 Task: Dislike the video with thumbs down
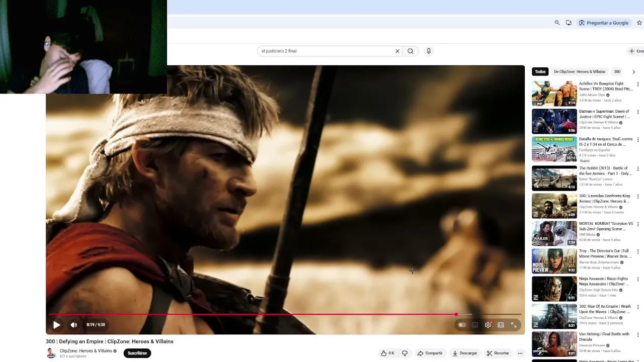405,353
